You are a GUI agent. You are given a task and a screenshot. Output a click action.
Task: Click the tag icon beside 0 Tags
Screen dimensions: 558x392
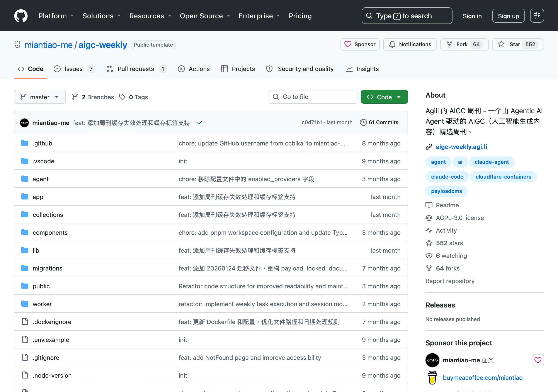point(122,97)
